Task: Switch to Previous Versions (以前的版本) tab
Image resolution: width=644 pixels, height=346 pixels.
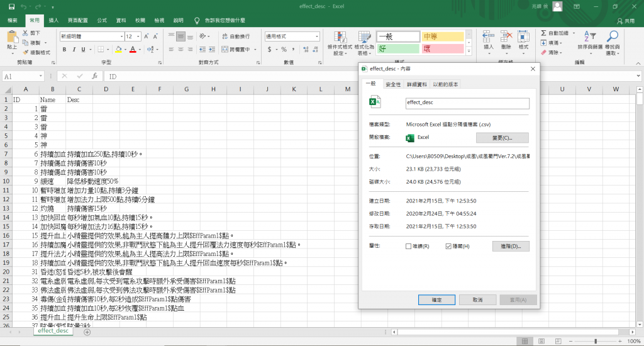Action: pyautogui.click(x=445, y=84)
